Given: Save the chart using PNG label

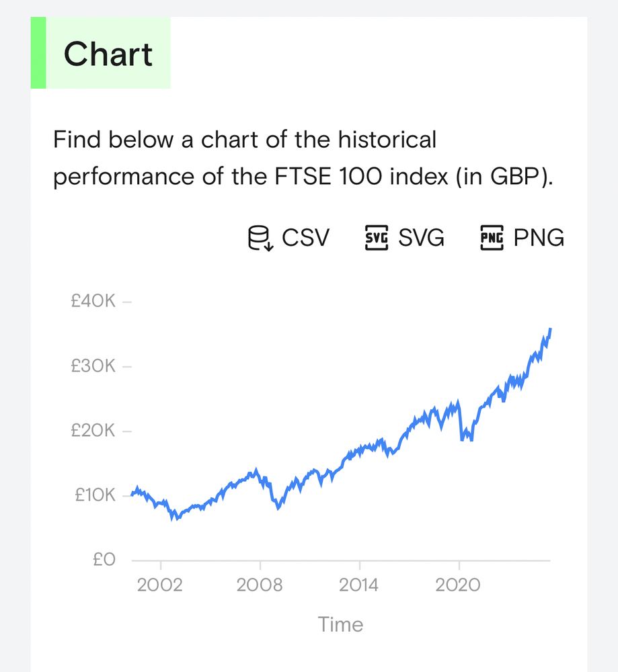Looking at the screenshot, I should 539,238.
